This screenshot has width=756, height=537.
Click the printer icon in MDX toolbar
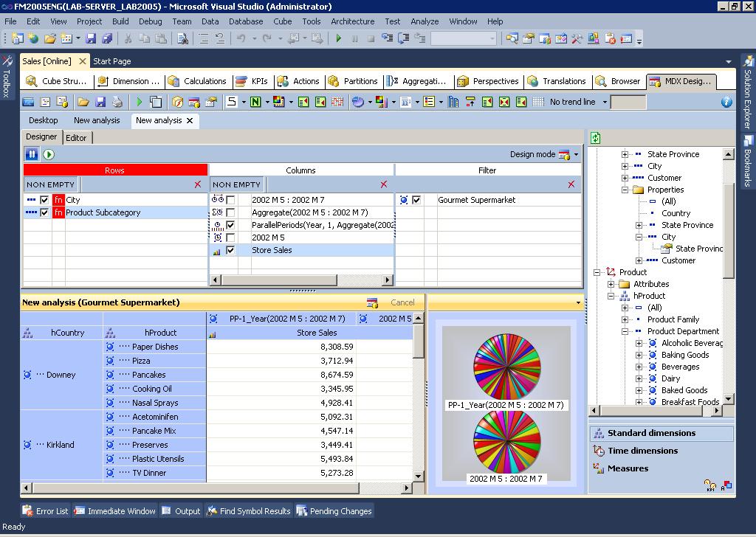tap(117, 102)
